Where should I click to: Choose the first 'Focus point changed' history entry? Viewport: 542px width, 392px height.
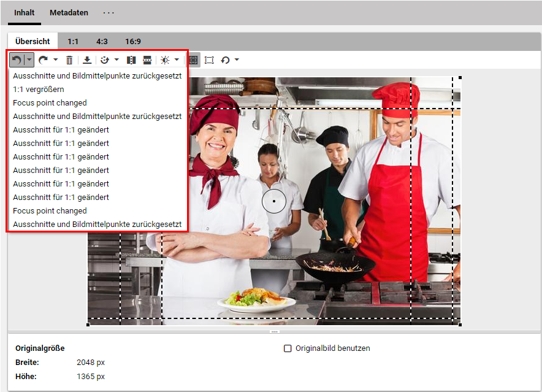tap(50, 103)
